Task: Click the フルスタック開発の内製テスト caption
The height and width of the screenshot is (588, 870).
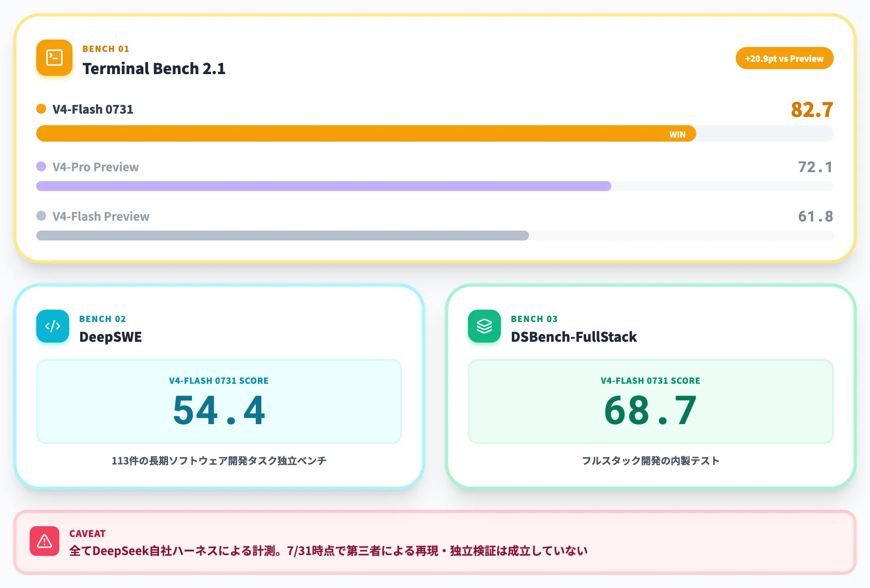Action: coord(651,460)
